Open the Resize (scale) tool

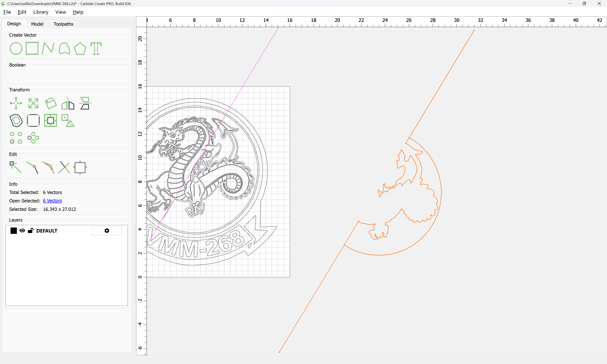pyautogui.click(x=33, y=103)
